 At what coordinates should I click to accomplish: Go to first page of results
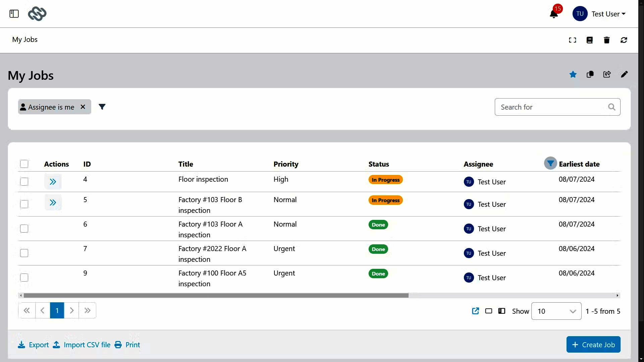click(27, 310)
